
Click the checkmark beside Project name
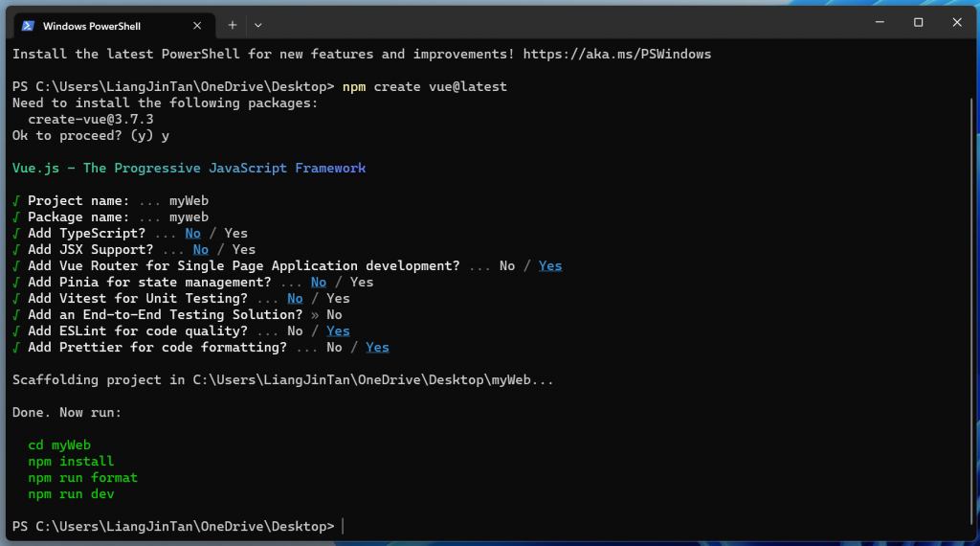16,201
